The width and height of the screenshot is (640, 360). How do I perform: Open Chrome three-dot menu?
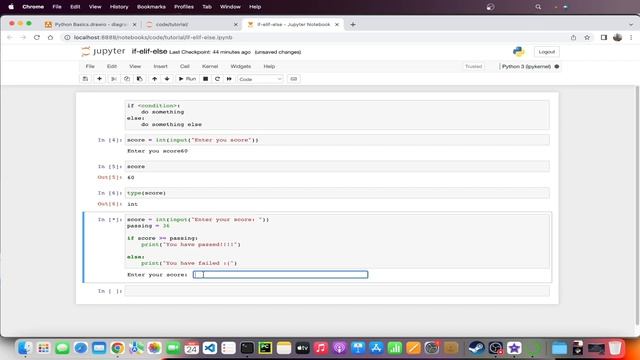[631, 37]
